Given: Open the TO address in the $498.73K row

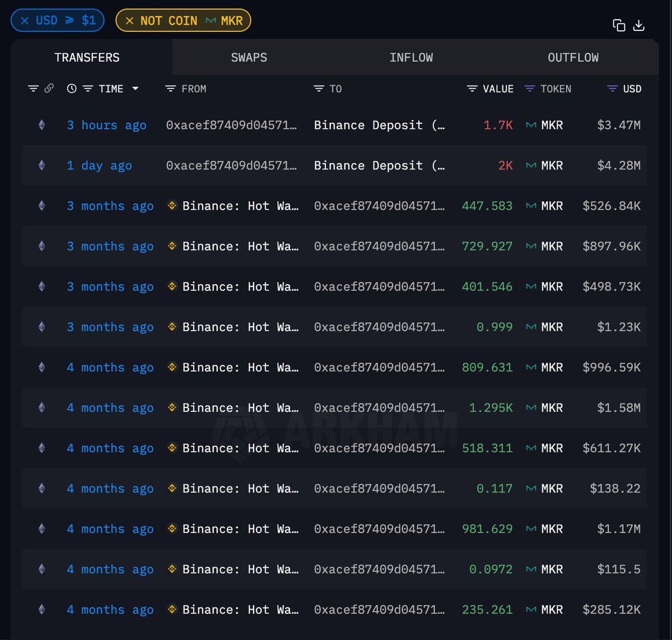Looking at the screenshot, I should [x=380, y=286].
